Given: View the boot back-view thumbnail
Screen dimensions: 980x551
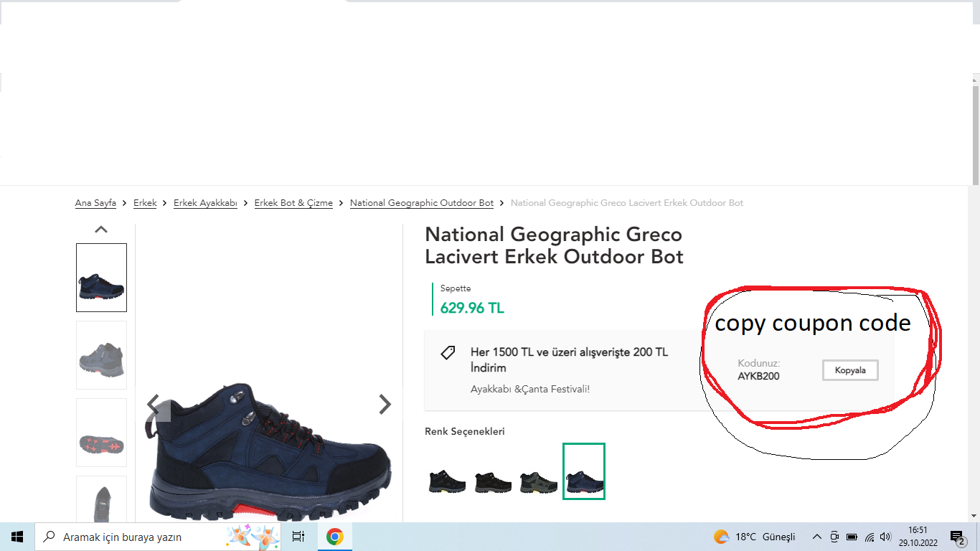Looking at the screenshot, I should (x=101, y=499).
